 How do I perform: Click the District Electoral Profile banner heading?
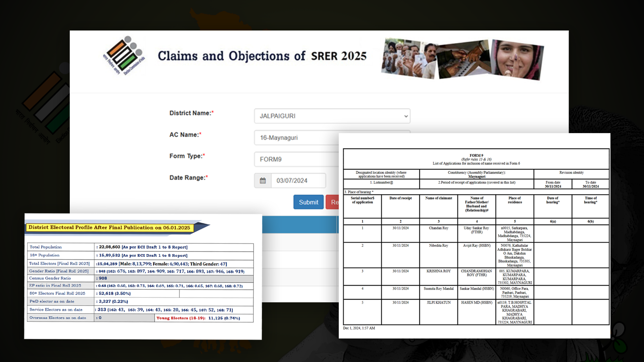point(109,228)
